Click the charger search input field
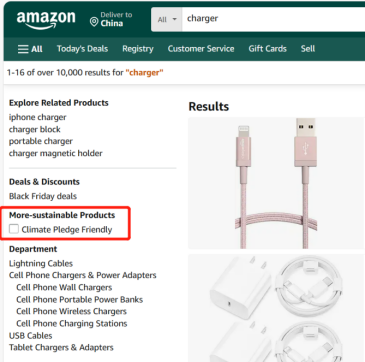This screenshot has height=362, width=365. click(273, 19)
